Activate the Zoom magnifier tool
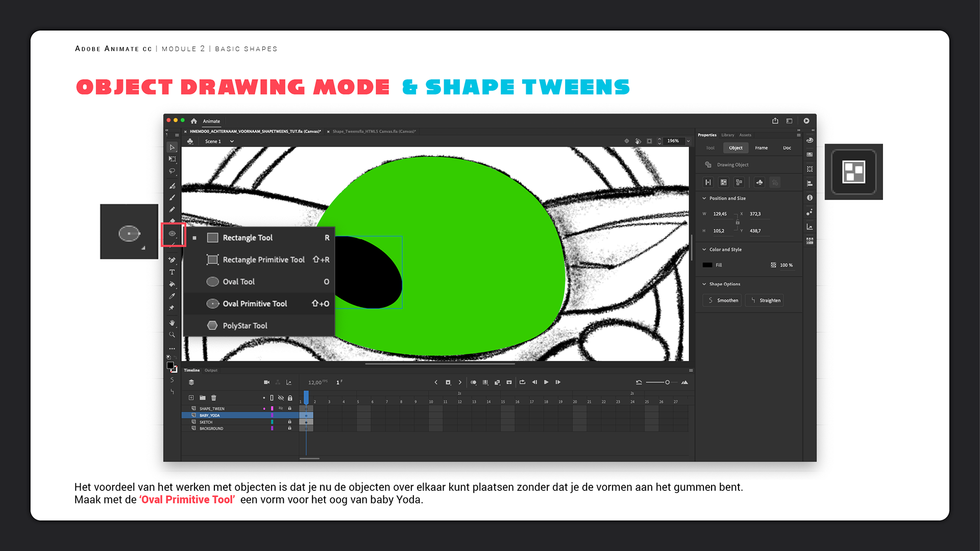980x551 pixels. tap(172, 335)
